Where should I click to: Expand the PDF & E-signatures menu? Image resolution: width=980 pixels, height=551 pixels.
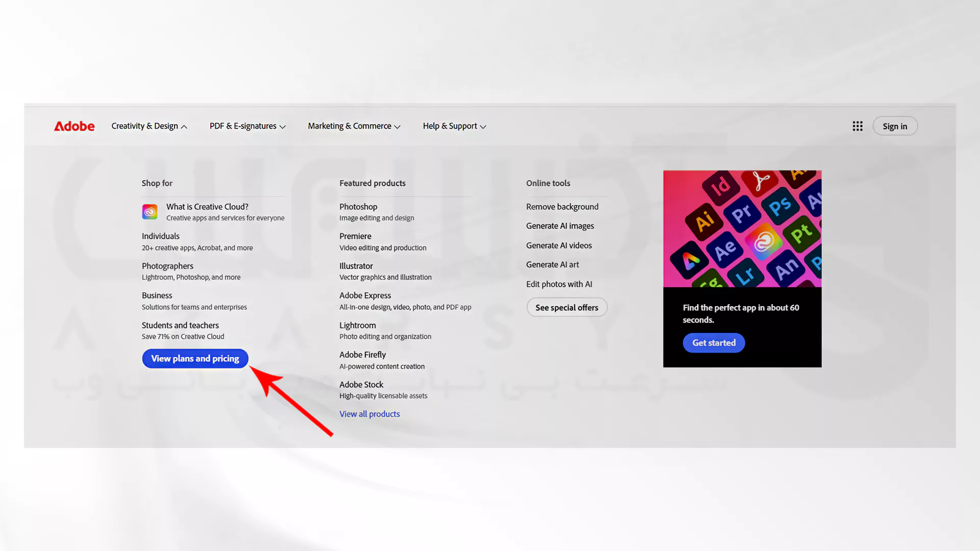tap(248, 126)
